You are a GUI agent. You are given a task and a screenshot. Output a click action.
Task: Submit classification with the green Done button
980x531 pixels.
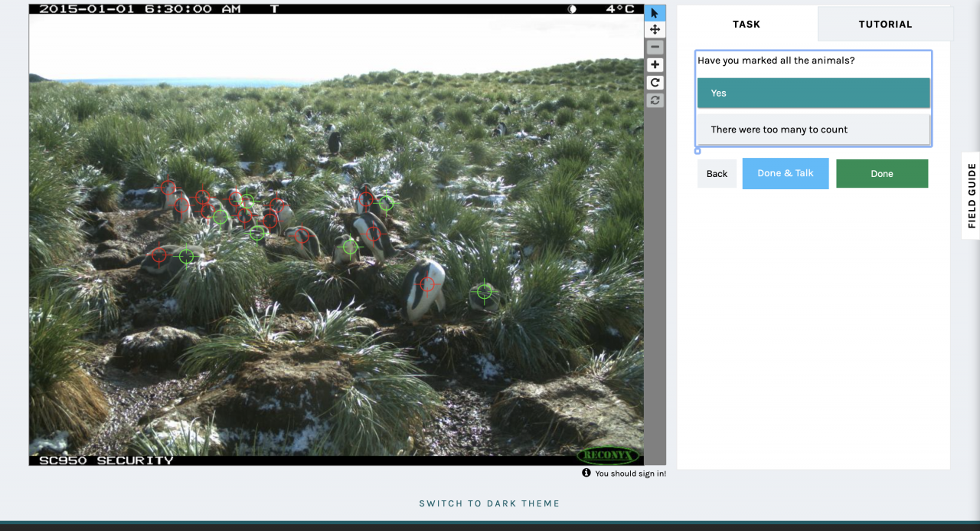click(x=882, y=174)
